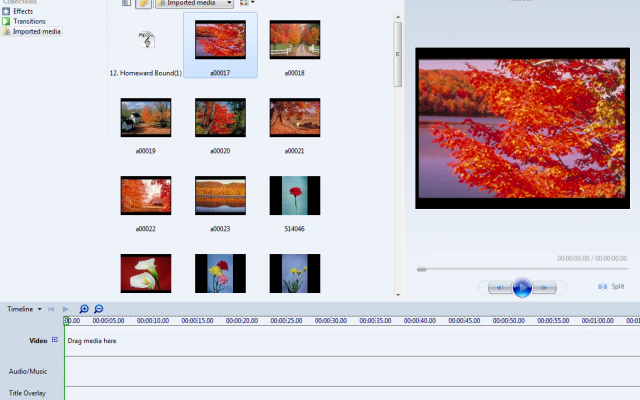Click the up-one-level folder toolbar button
This screenshot has width=640, height=400.
pyautogui.click(x=143, y=3)
